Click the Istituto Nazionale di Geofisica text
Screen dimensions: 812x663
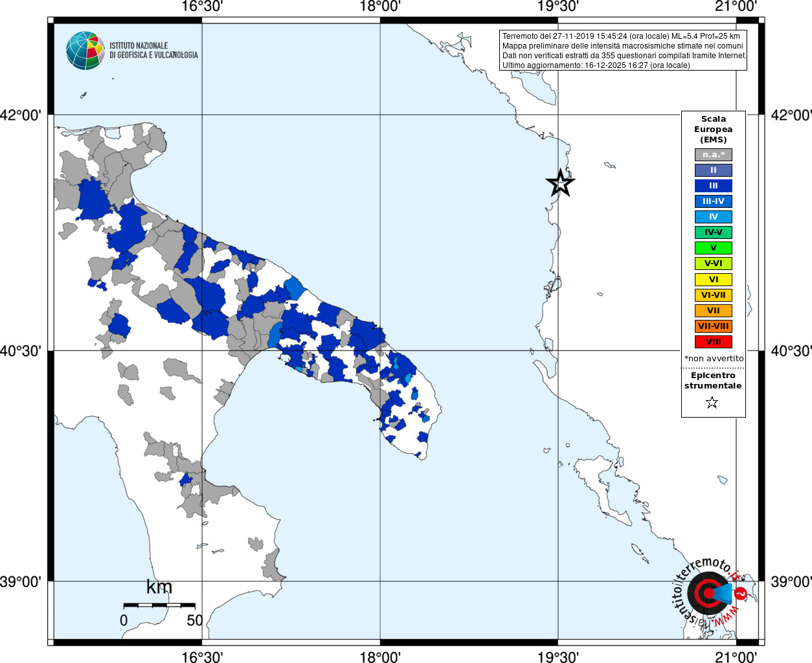(x=153, y=51)
